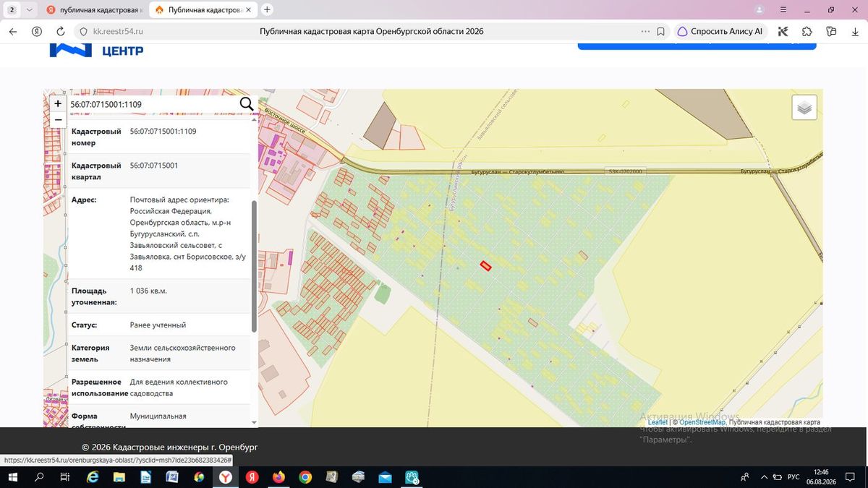Viewport: 868px width, 488px height.
Task: Click the Спросить Алису AI button
Action: point(720,32)
